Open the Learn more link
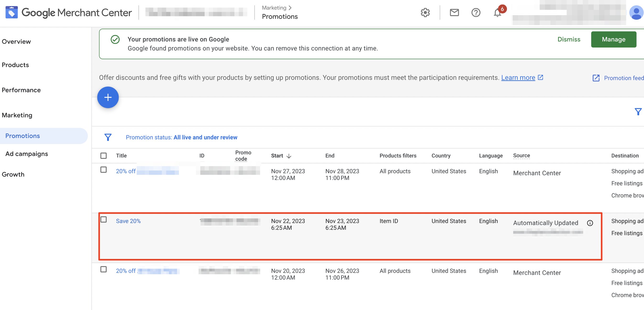This screenshot has height=310, width=644. [x=518, y=78]
